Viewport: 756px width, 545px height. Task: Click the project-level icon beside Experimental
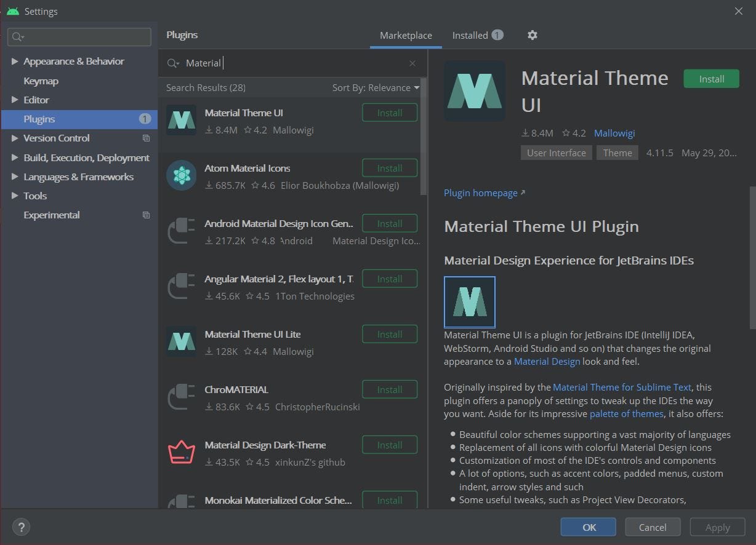pyautogui.click(x=146, y=215)
